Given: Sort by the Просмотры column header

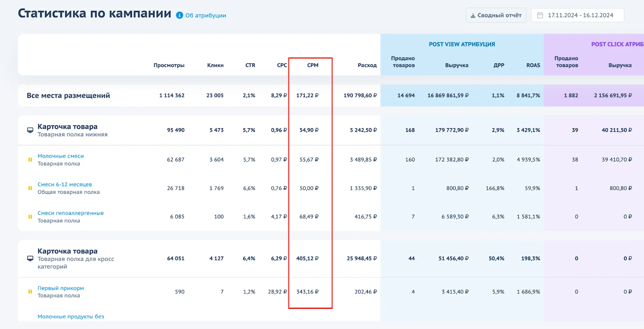Looking at the screenshot, I should 169,65.
